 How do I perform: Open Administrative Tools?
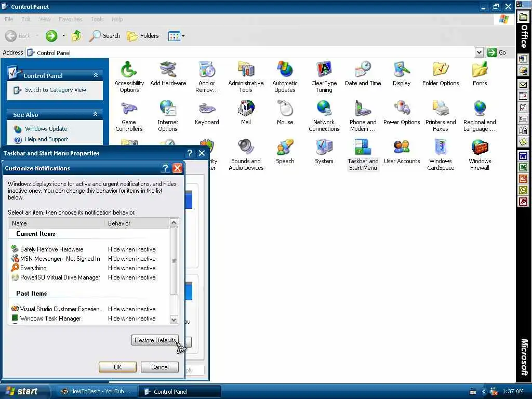pos(246,77)
